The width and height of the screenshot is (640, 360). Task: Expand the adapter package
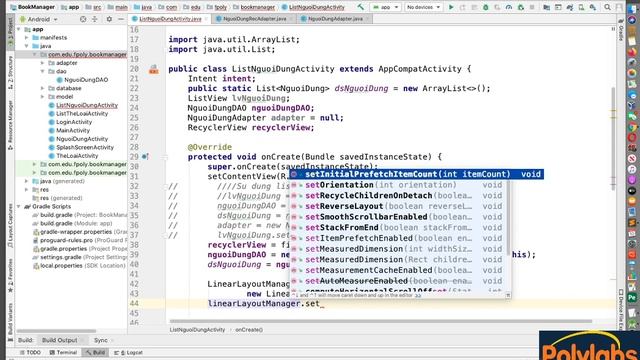42,63
